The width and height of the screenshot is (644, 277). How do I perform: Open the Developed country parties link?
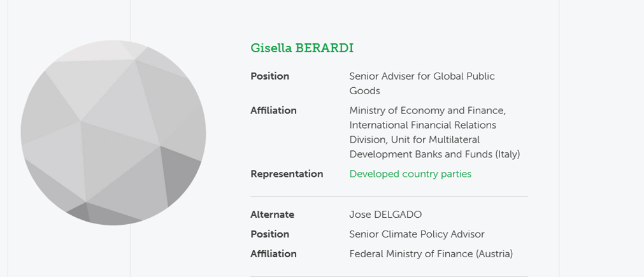coord(410,174)
